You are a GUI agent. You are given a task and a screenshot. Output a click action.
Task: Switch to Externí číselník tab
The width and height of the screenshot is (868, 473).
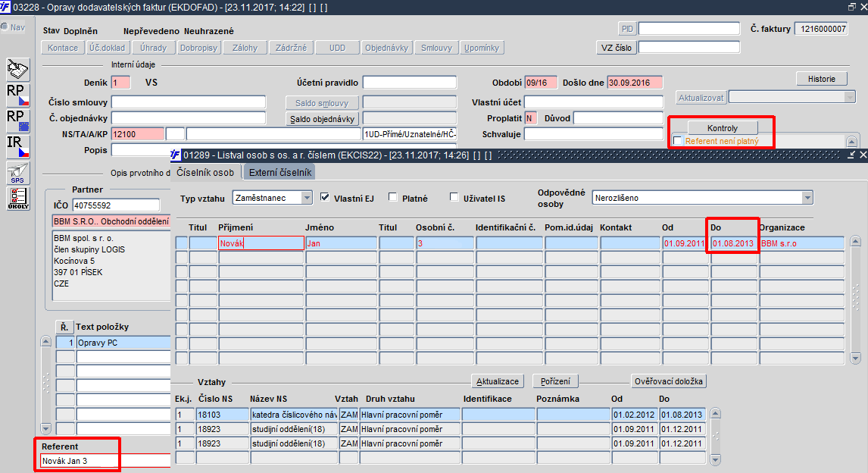tap(280, 172)
